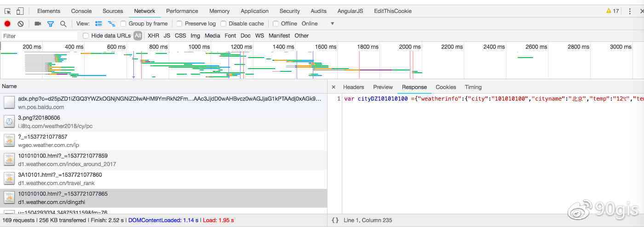Viewport: 644px width, 227px height.
Task: Switch to large request rows view
Action: tap(98, 23)
